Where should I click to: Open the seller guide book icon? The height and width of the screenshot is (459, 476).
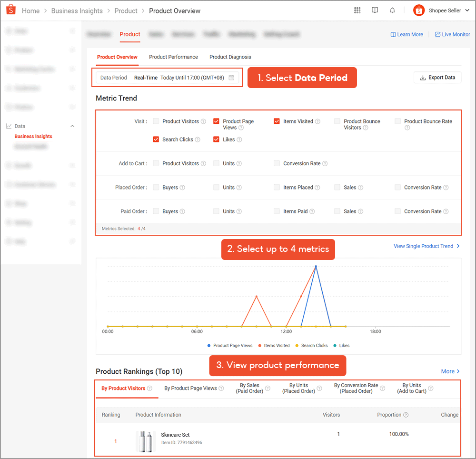tap(375, 10)
